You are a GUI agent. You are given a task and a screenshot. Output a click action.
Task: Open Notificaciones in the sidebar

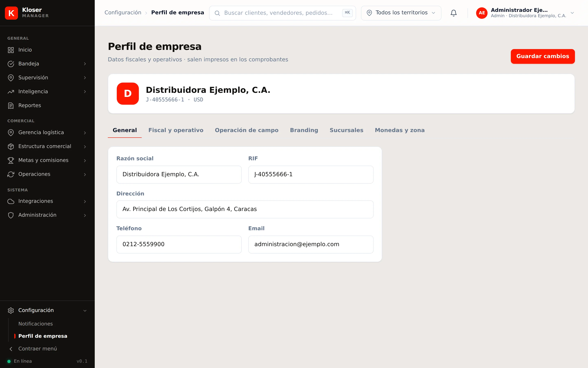(36, 324)
